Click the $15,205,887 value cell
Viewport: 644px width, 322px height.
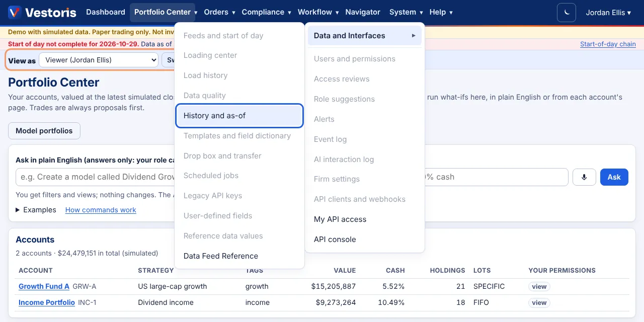[x=334, y=286]
